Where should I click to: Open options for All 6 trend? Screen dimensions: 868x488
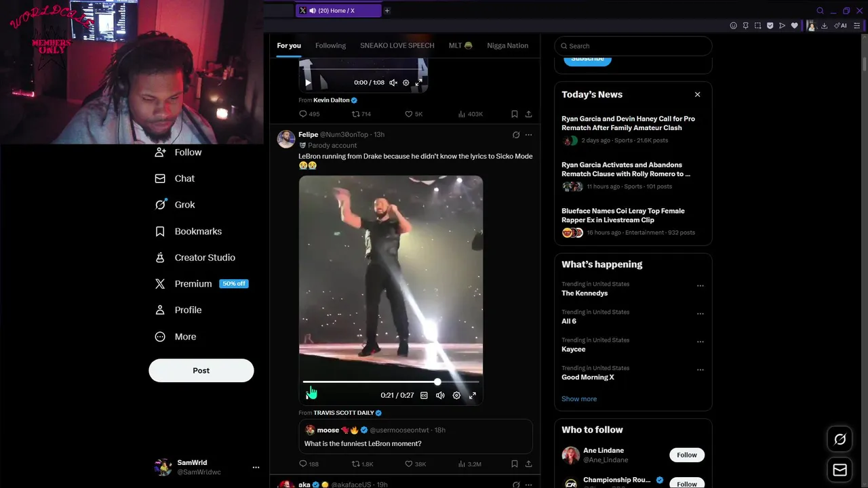point(701,314)
